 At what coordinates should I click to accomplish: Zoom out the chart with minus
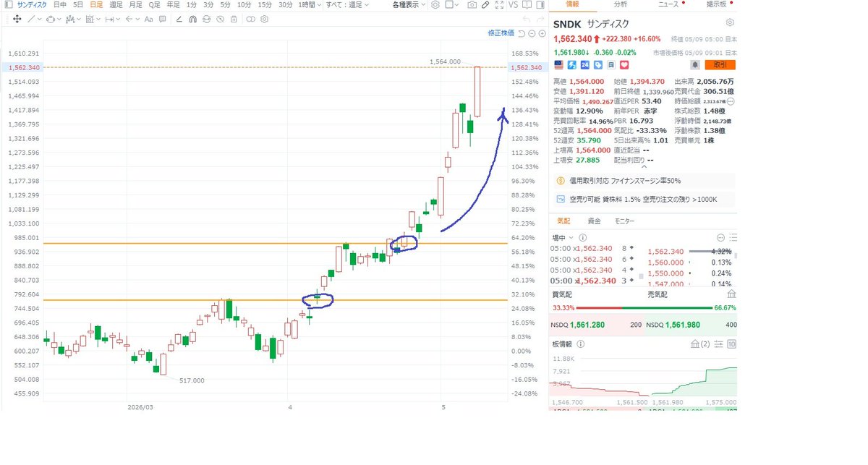tap(532, 33)
